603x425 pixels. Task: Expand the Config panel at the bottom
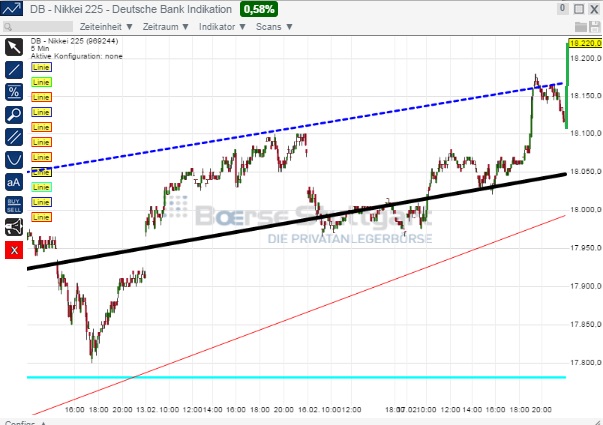[25, 422]
